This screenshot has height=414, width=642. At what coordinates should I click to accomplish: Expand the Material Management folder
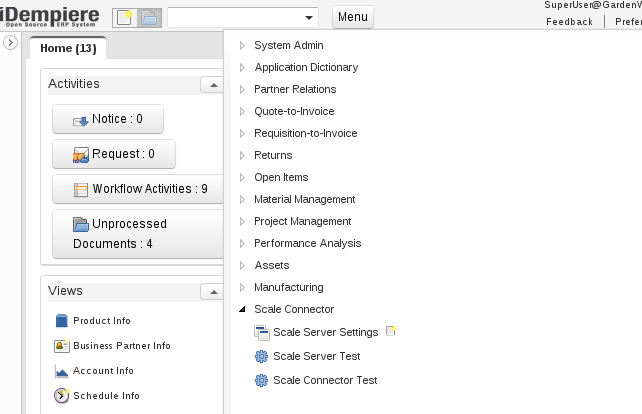(242, 200)
